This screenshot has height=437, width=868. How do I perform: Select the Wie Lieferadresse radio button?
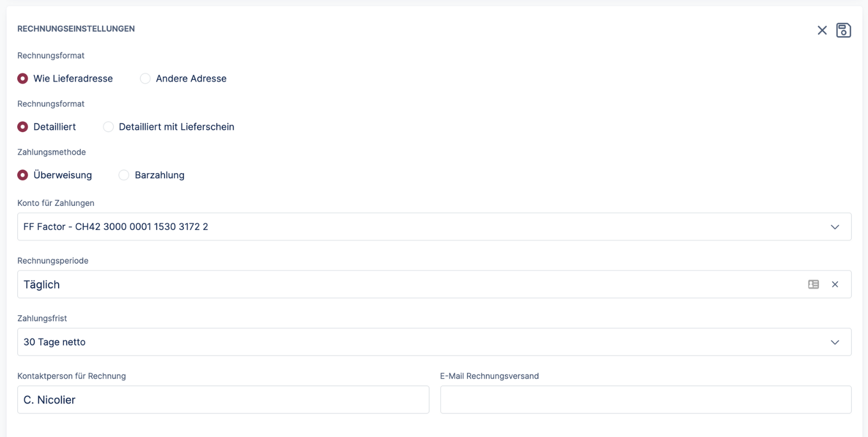(x=22, y=78)
